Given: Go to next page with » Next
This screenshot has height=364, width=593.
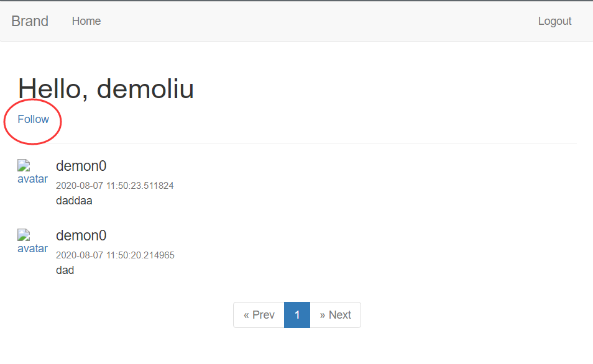Looking at the screenshot, I should coord(336,315).
